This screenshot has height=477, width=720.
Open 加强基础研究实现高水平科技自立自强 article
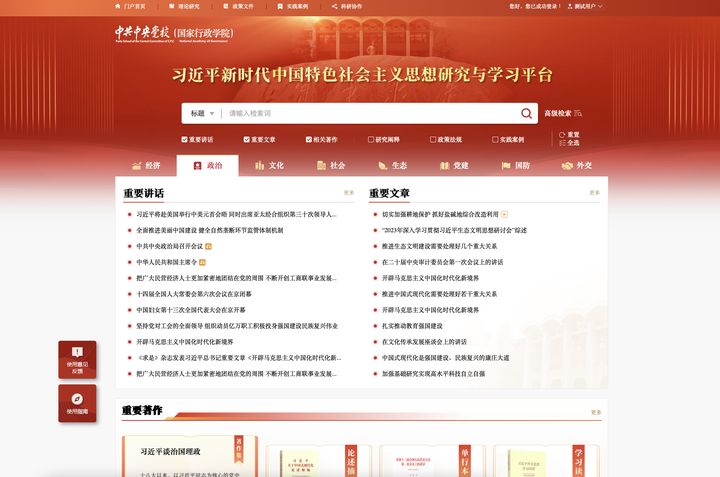coord(433,374)
